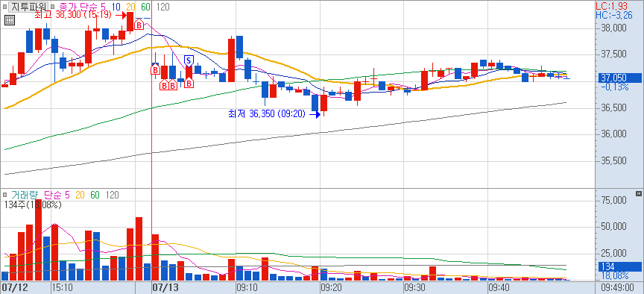Select the volume panel's 20 average label
The width and height of the screenshot is (644, 294).
[79, 195]
